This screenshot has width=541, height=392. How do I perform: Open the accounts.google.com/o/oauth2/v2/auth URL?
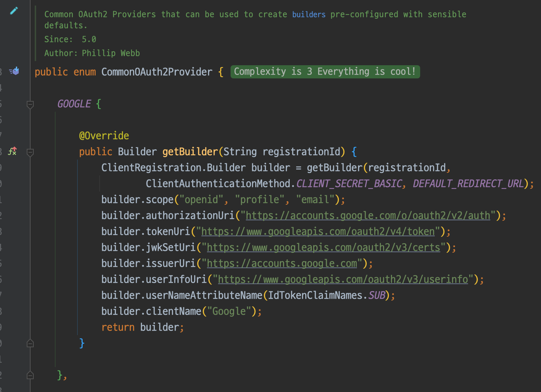coord(368,215)
